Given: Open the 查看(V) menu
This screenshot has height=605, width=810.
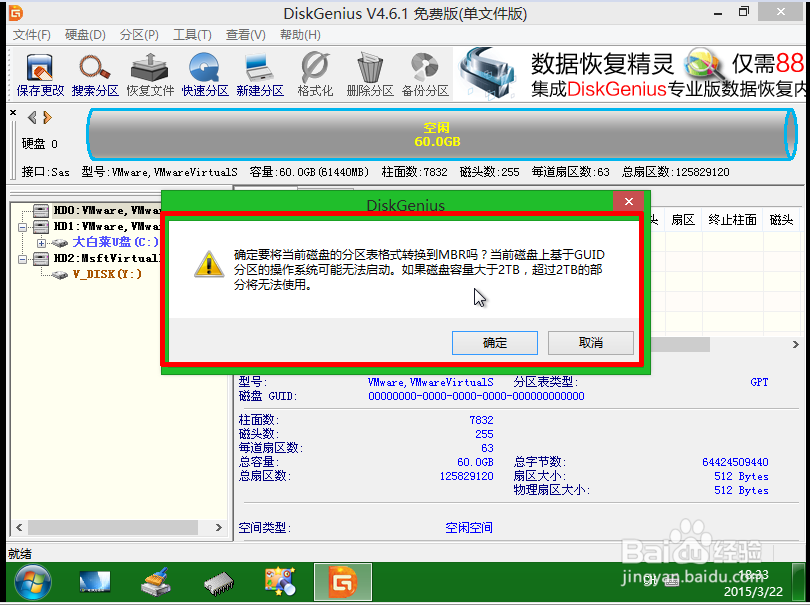Looking at the screenshot, I should tap(245, 35).
